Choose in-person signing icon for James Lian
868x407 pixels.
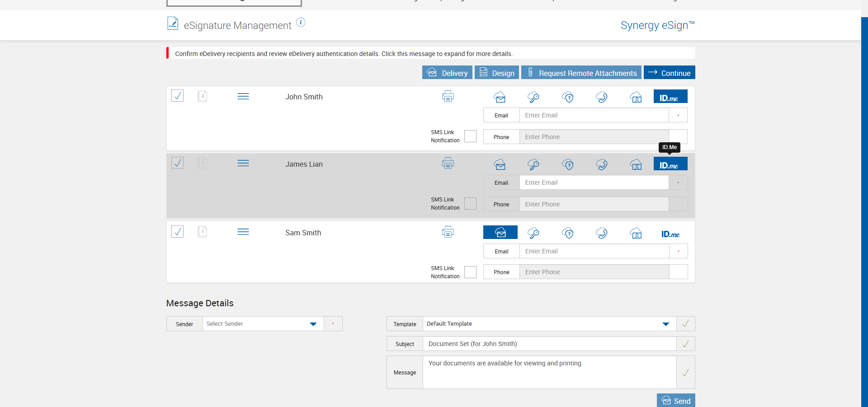click(636, 164)
